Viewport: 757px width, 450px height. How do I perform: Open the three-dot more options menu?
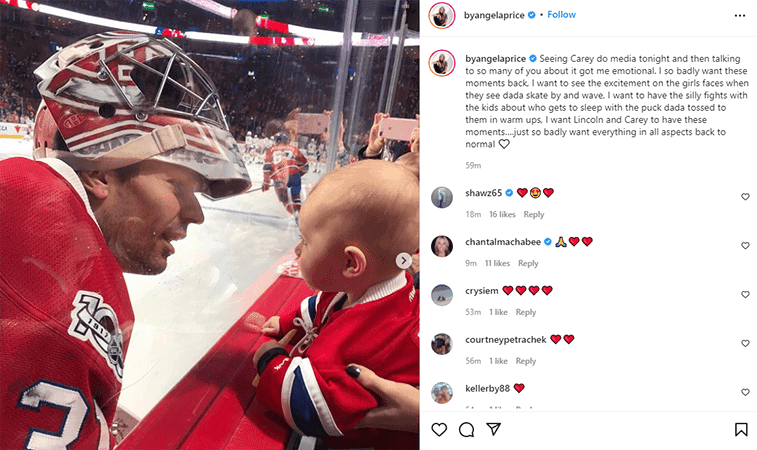pyautogui.click(x=740, y=15)
